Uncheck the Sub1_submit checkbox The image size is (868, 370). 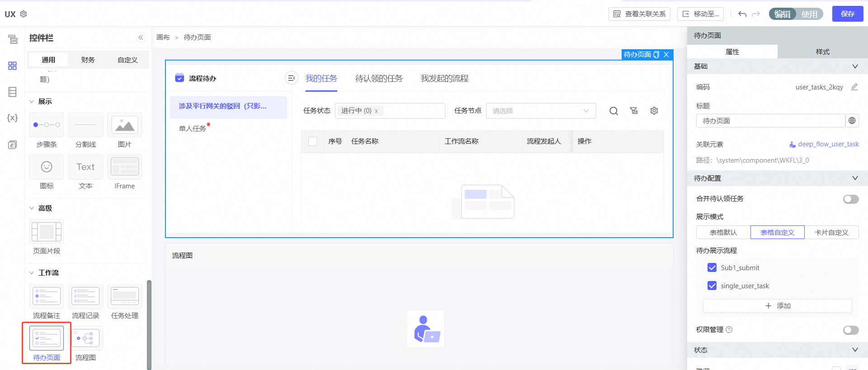(x=712, y=268)
